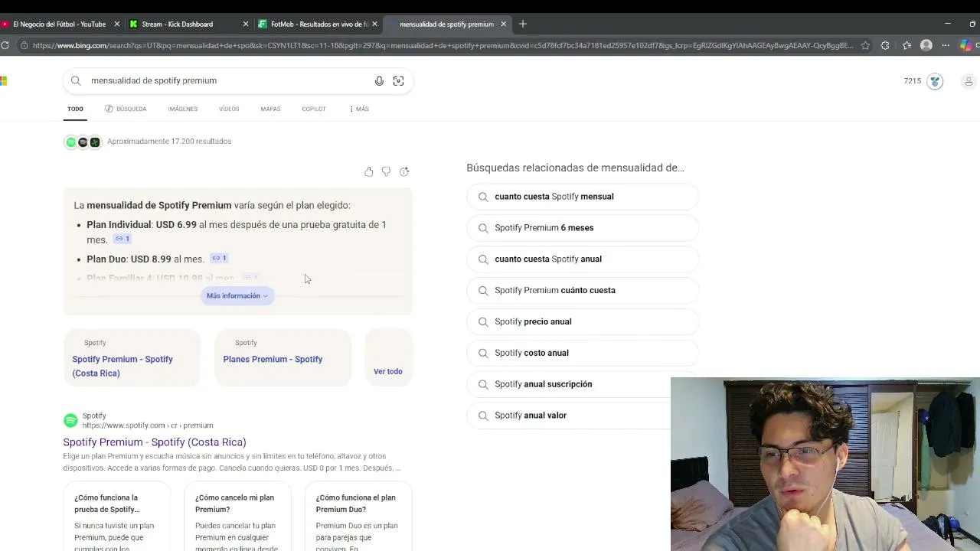
Task: Open Spotify Premium (Costa Rica) source card
Action: (x=132, y=357)
